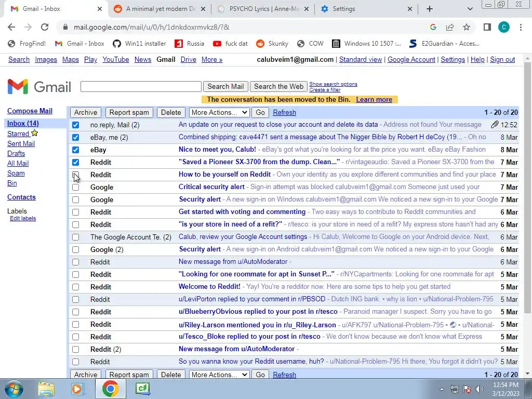
Task: Click the top Refresh link
Action: point(284,112)
